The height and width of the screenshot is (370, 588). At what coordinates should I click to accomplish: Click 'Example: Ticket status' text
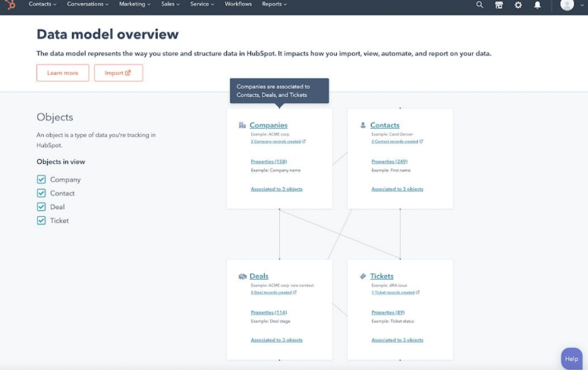392,321
